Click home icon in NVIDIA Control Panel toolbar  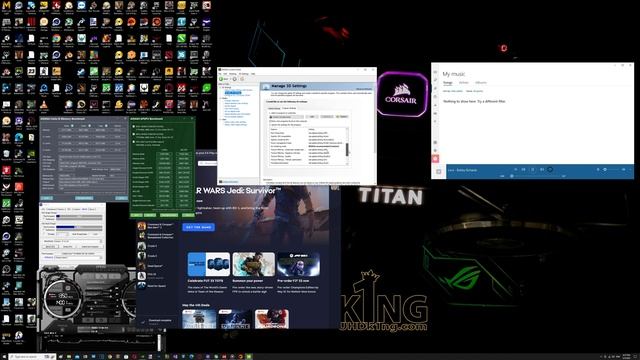(x=242, y=79)
